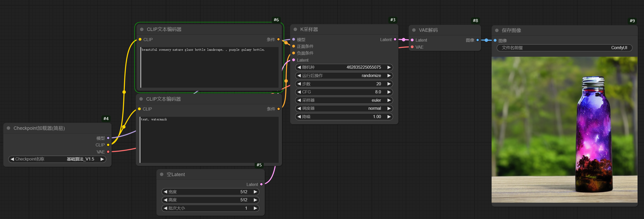Screen dimensions: 644x219
Task: Click the CLIP output port on Checkpoint node
Action: [108, 145]
